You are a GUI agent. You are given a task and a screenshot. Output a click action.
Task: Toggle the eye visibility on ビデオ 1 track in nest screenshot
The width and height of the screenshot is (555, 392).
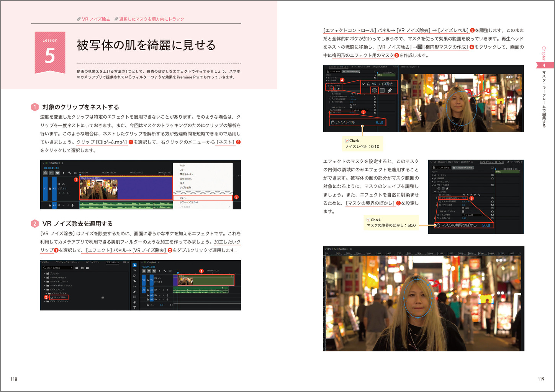tap(63, 184)
